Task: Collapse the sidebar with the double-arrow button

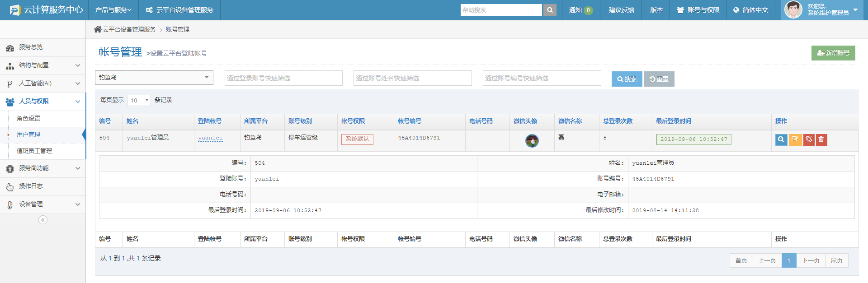Action: click(x=43, y=220)
